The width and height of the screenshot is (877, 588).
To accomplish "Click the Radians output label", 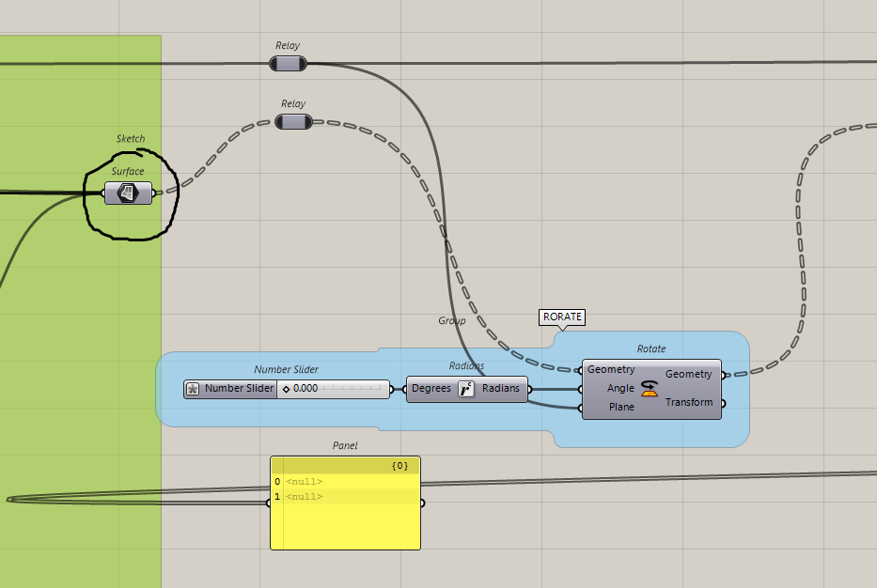I will click(500, 389).
